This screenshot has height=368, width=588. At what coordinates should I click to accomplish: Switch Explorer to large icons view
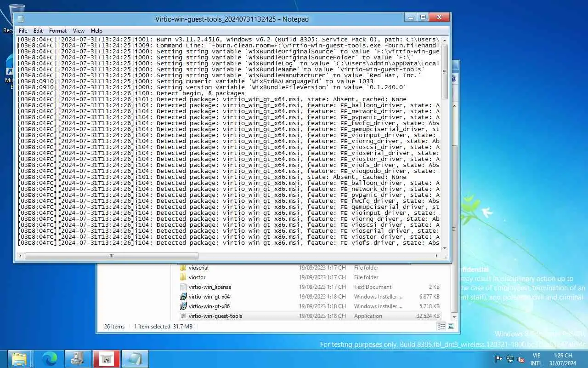point(451,326)
